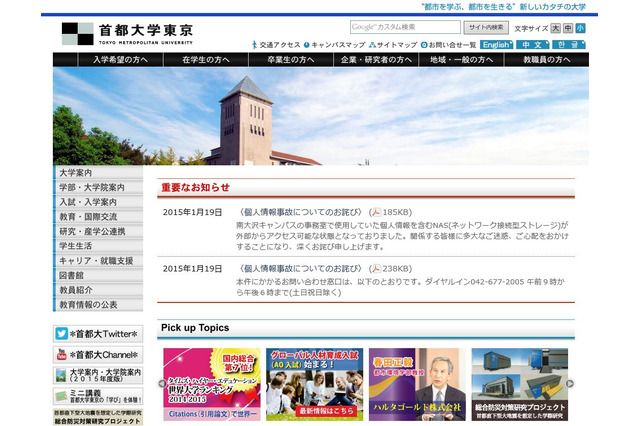Open サイトマップ link
Screen dimensions: 640x426
coord(393,45)
